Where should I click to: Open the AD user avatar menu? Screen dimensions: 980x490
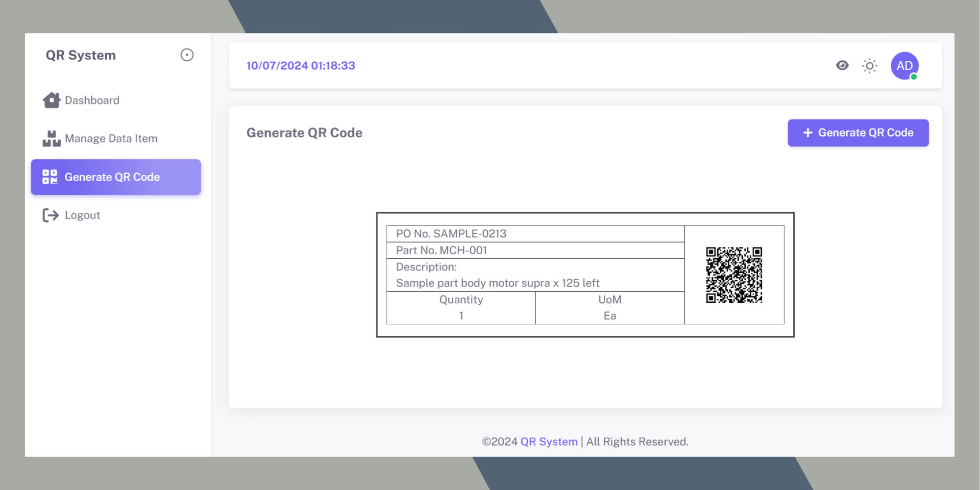click(x=905, y=66)
